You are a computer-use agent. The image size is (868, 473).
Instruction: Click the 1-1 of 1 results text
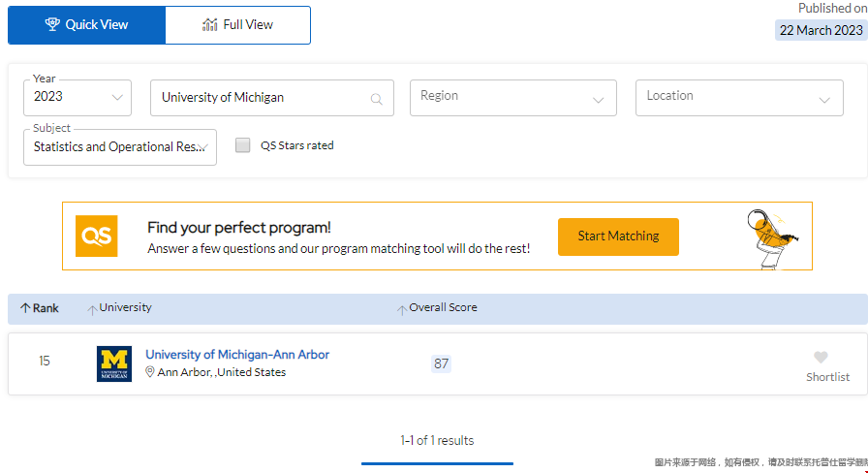437,440
